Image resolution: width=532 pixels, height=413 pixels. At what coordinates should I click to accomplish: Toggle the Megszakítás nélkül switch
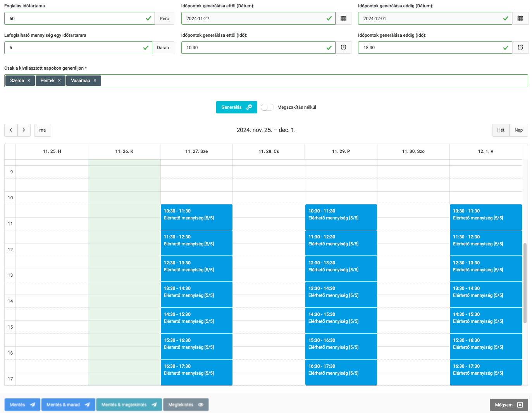tap(267, 107)
